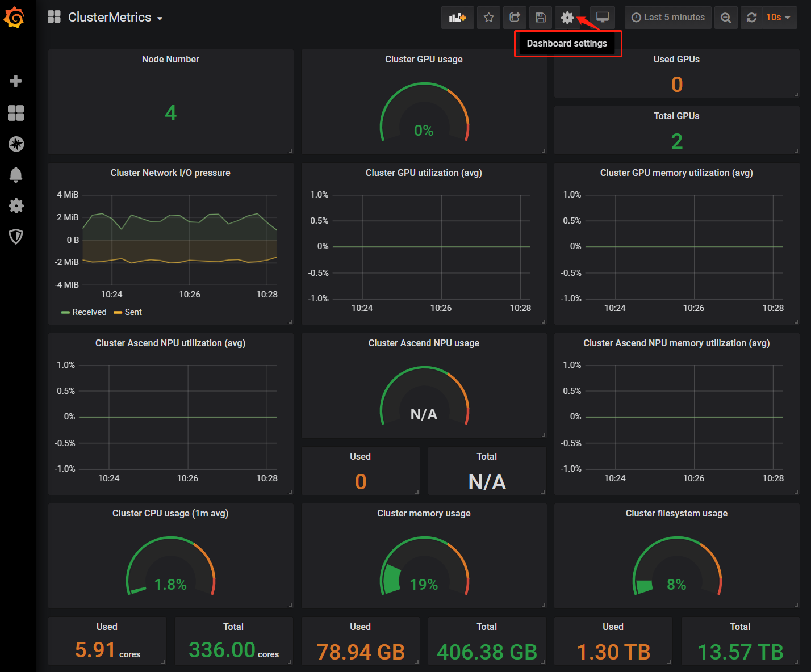Click inside the Network I/O pressure graph
811x672 pixels.
tap(179, 240)
